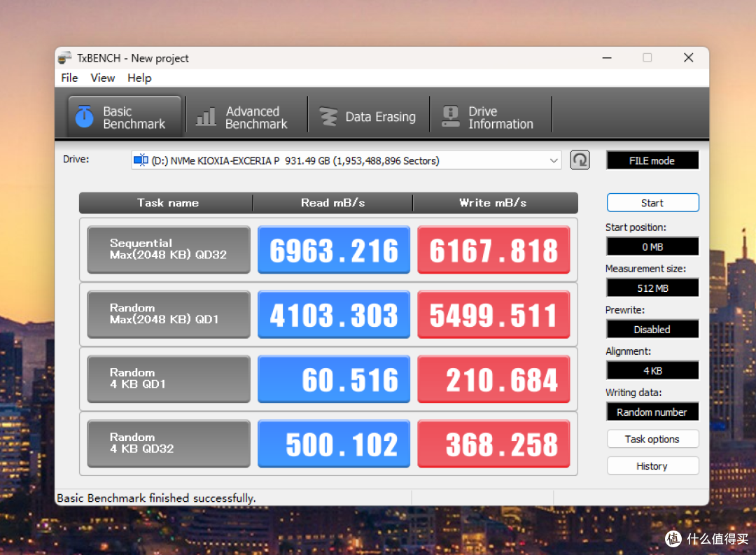756x555 pixels.
Task: Open Task options
Action: pyautogui.click(x=652, y=440)
